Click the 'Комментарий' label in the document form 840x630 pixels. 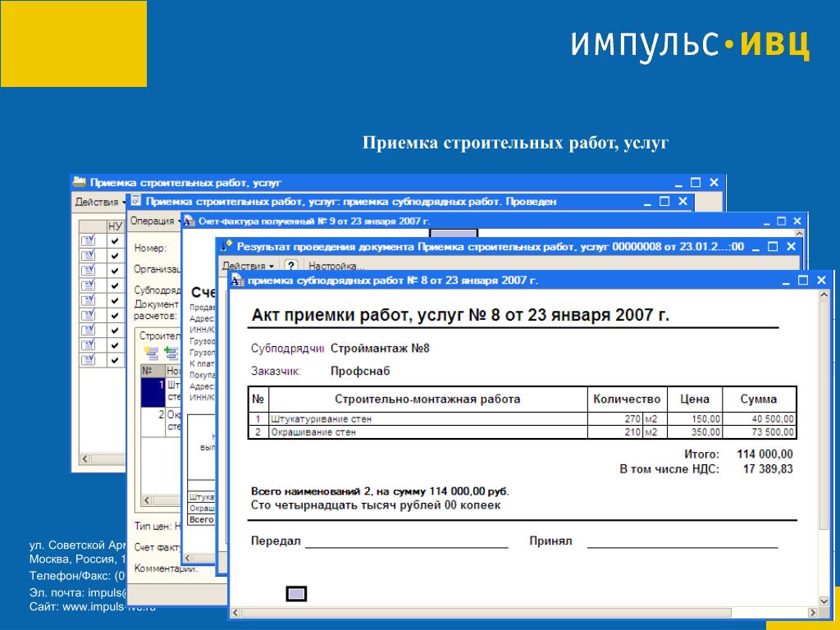tap(166, 568)
